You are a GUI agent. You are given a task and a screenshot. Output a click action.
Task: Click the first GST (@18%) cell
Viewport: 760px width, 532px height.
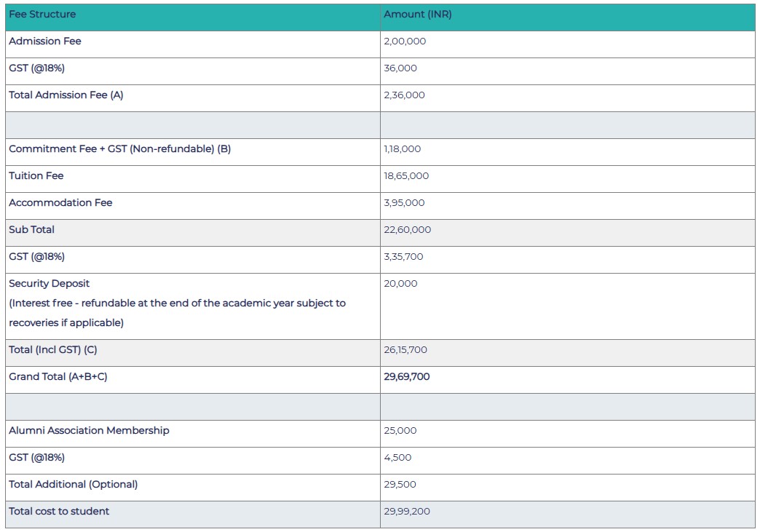pos(36,68)
